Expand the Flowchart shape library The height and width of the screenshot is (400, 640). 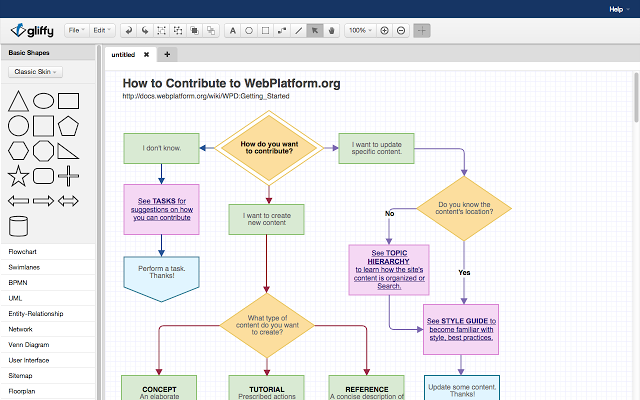click(x=22, y=251)
